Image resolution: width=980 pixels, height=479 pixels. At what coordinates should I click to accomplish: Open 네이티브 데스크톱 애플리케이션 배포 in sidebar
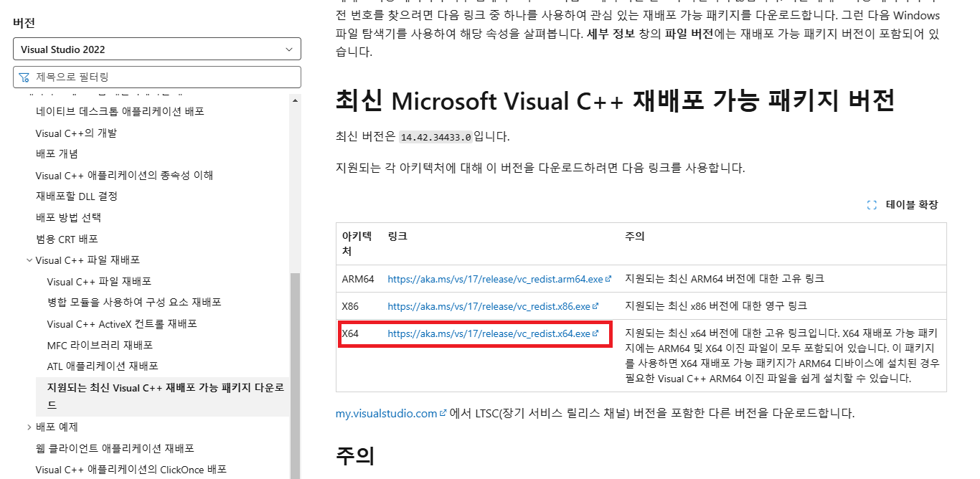120,111
